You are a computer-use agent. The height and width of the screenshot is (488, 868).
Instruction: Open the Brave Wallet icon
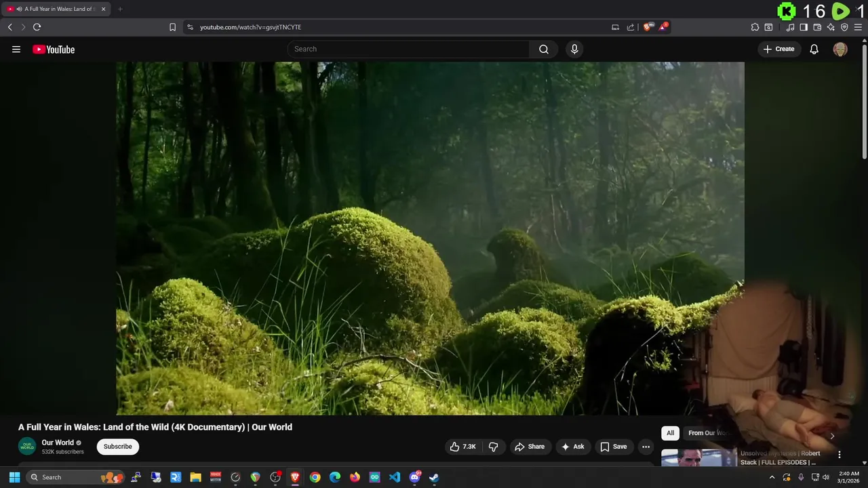pyautogui.click(x=817, y=27)
